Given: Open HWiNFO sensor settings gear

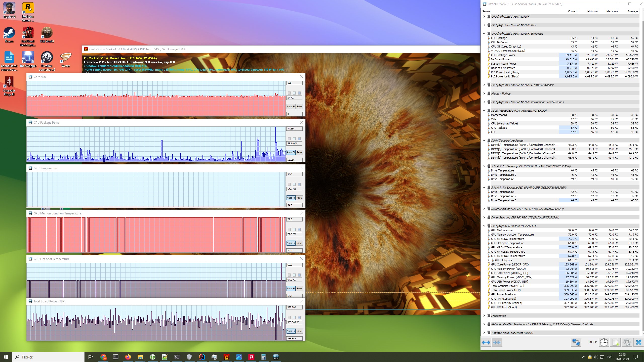Looking at the screenshot, I should pyautogui.click(x=627, y=342).
